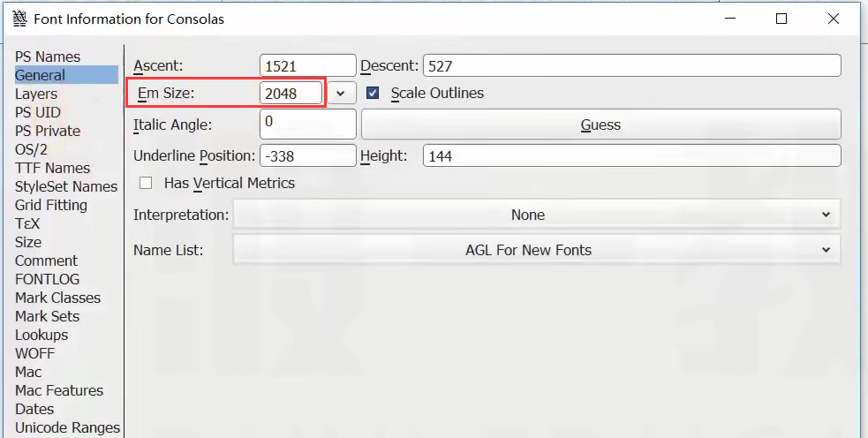The height and width of the screenshot is (438, 868).
Task: Maximize the Font Information window
Action: click(x=781, y=19)
